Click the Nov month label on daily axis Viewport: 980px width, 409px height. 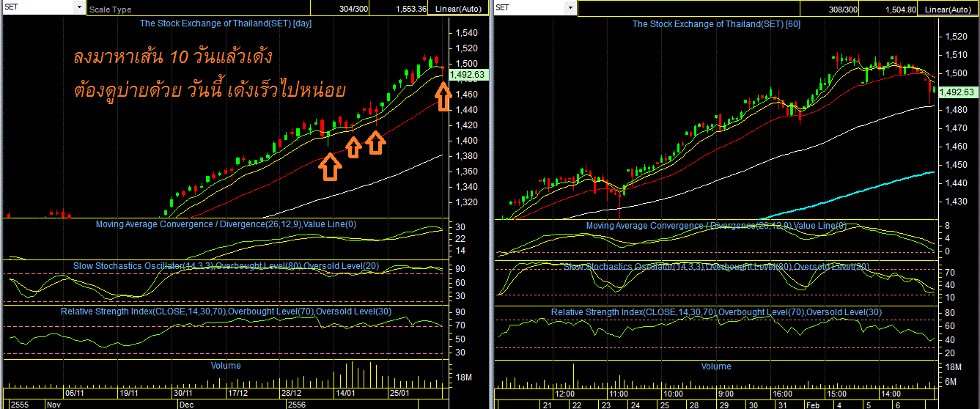click(x=54, y=404)
